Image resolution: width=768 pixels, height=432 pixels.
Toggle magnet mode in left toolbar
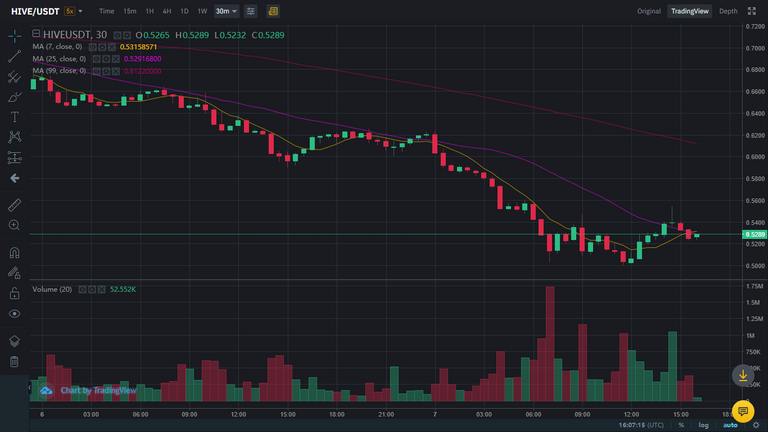(14, 252)
